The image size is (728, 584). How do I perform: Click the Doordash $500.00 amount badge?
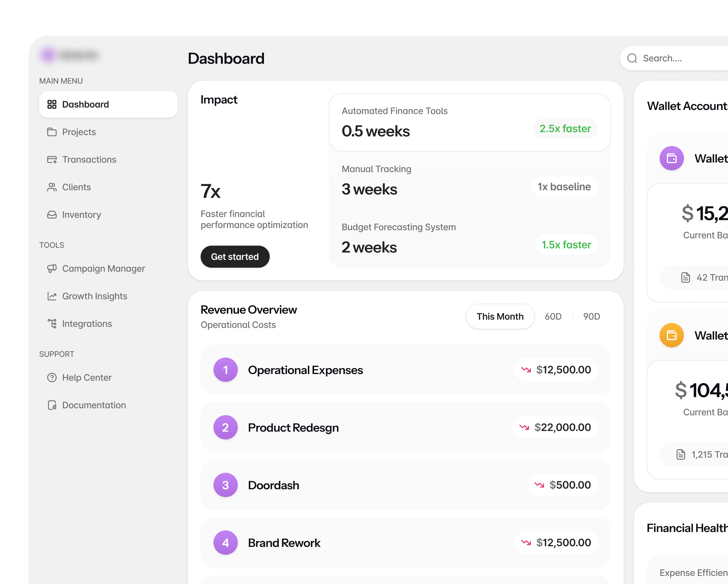[562, 485]
